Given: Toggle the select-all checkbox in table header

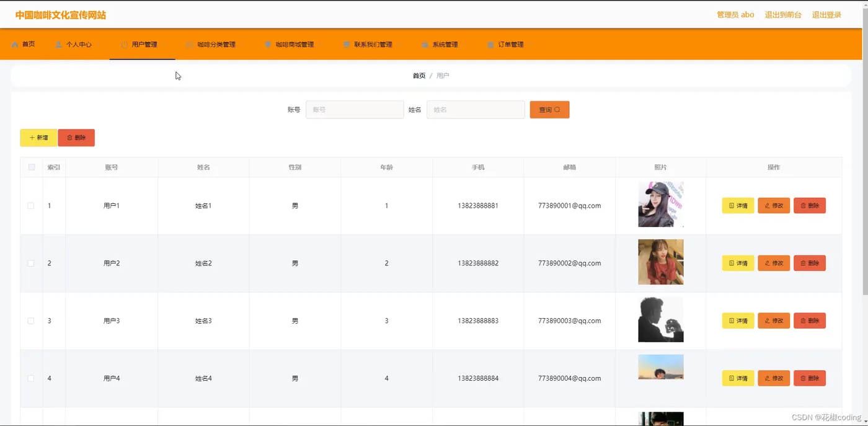Looking at the screenshot, I should coord(32,167).
